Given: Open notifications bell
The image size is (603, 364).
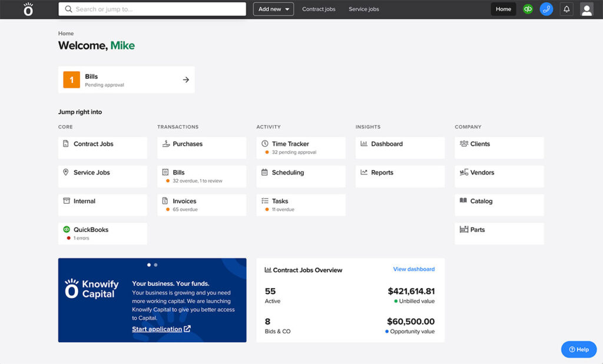Looking at the screenshot, I should point(566,9).
